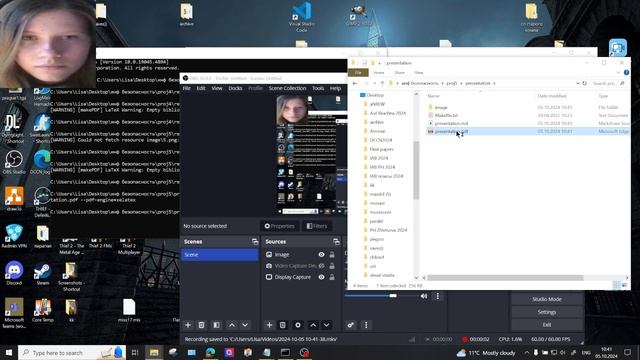The width and height of the screenshot is (640, 360).
Task: Open audio mixer three-dot menu at panel bottom
Action: coord(366,325)
